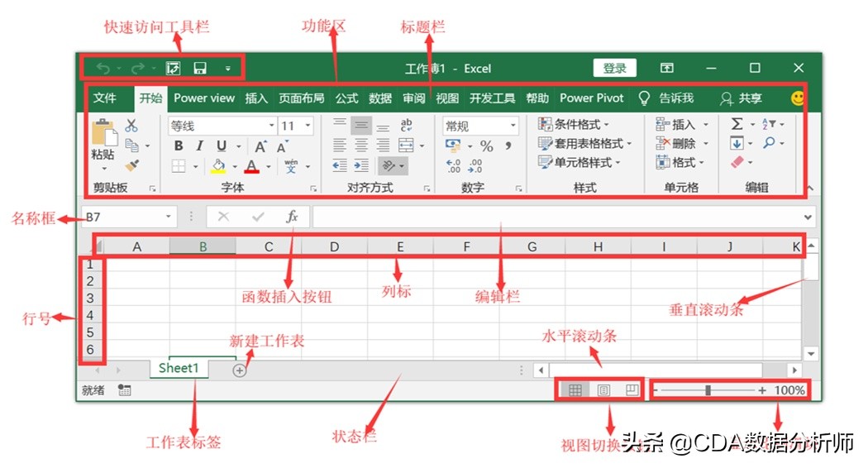Toggle Bold formatting
This screenshot has height=468, width=868.
click(x=179, y=146)
